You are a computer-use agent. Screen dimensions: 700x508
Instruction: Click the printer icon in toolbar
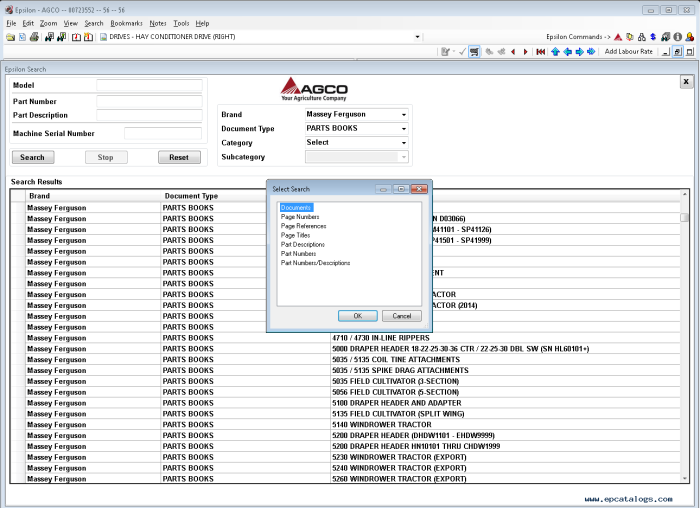click(x=34, y=37)
